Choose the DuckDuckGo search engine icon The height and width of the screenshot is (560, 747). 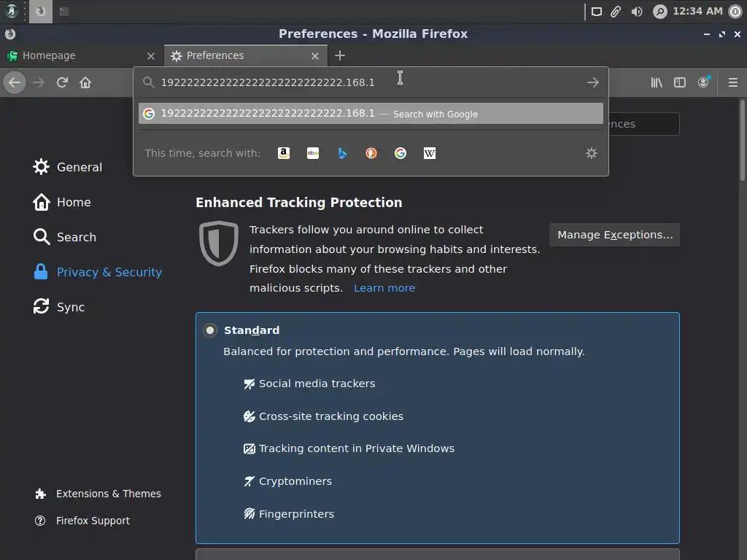click(x=371, y=153)
